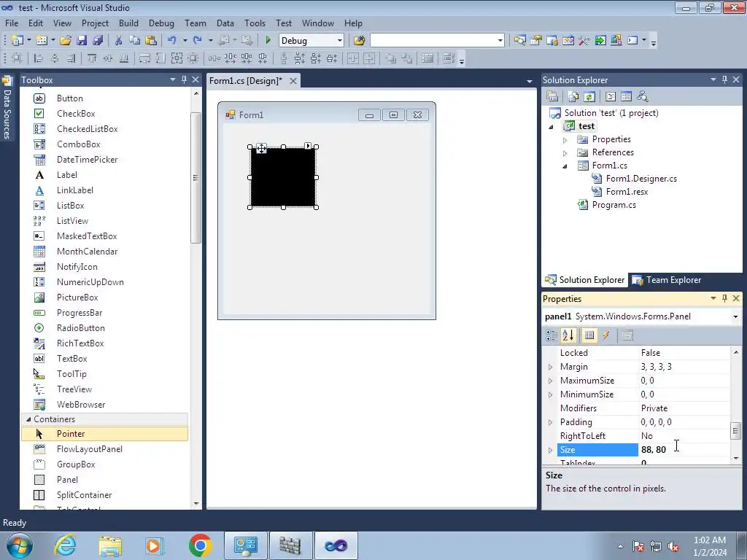
Task: Show events with the lightning bolt icon
Action: point(606,335)
